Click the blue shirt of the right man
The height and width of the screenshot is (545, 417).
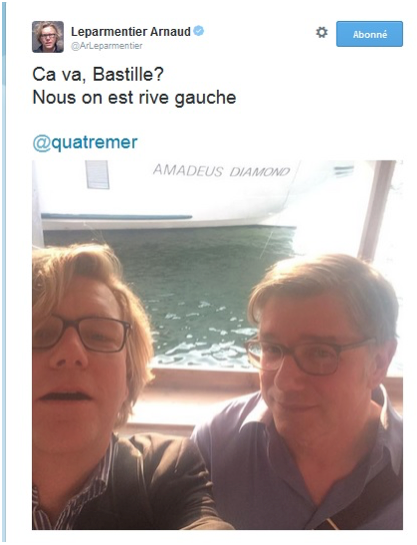point(299,480)
